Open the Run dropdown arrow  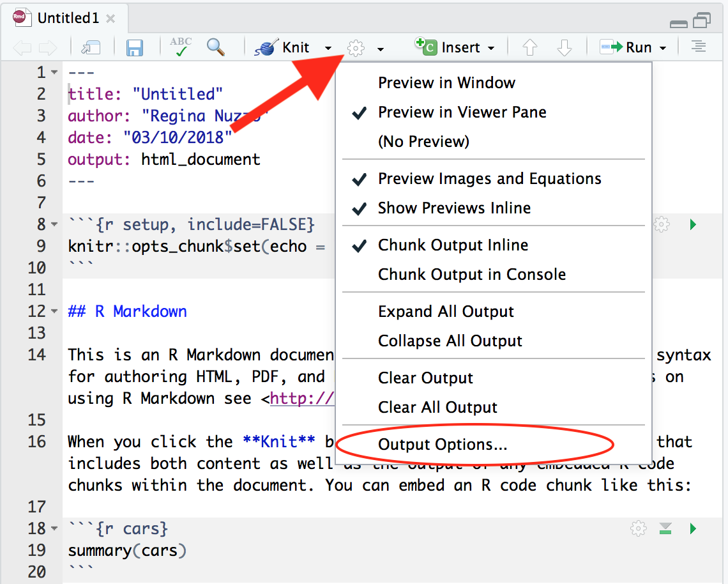tap(663, 48)
